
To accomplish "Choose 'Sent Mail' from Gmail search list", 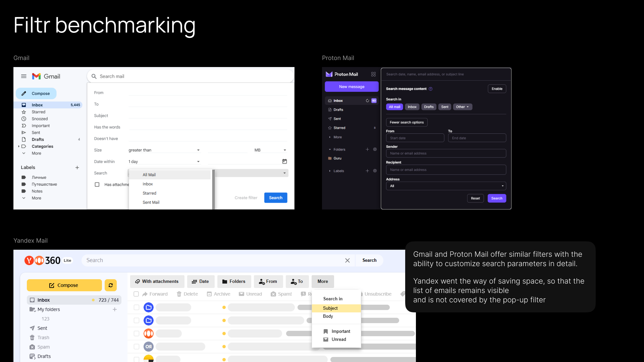I will (x=151, y=202).
